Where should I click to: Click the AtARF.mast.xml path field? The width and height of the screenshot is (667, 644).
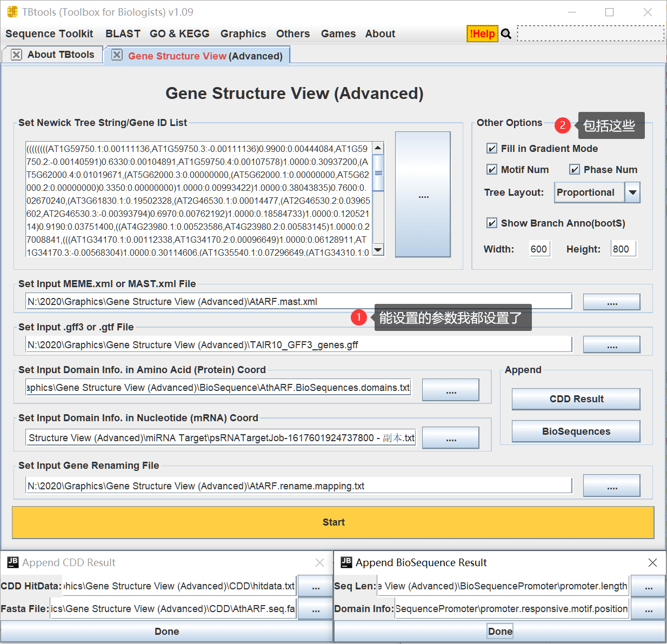click(298, 301)
